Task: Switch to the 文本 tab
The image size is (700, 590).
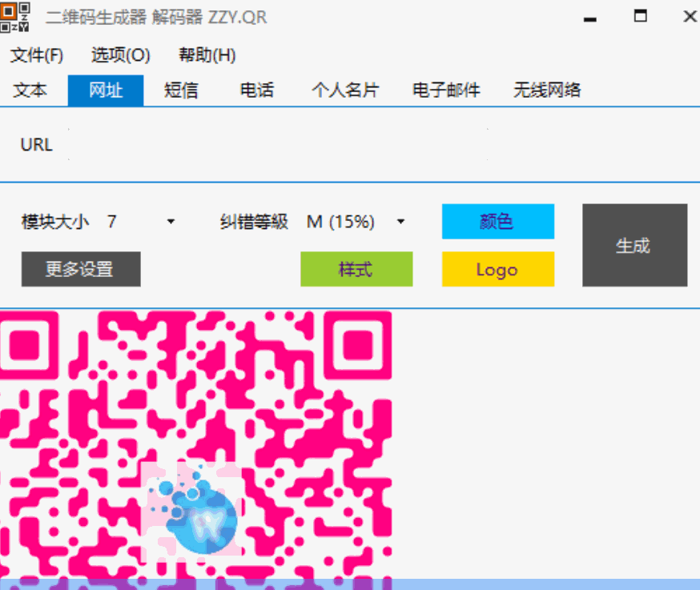Action: coord(30,90)
